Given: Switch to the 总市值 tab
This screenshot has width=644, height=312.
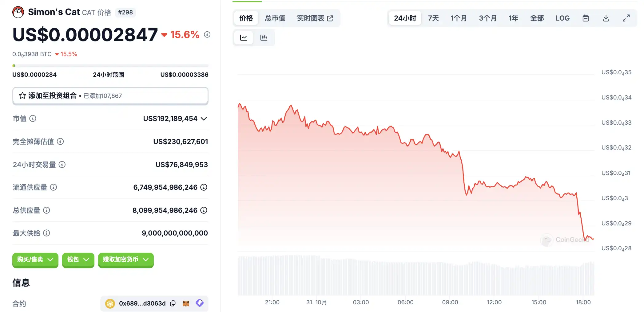Looking at the screenshot, I should click(275, 18).
